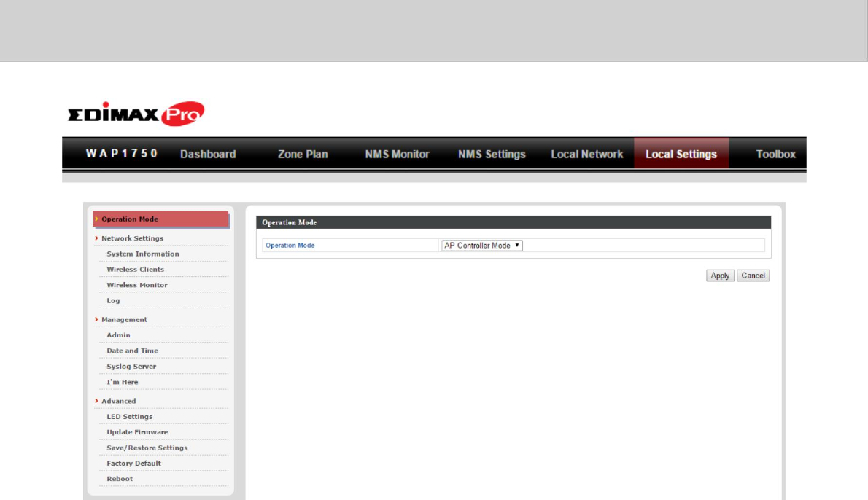Open Wireless Clients page

point(135,270)
